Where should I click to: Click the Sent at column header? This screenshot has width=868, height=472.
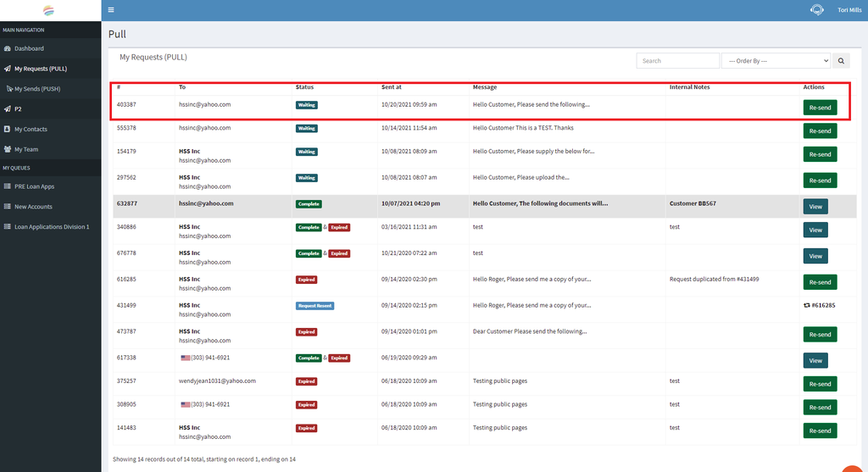pyautogui.click(x=392, y=87)
